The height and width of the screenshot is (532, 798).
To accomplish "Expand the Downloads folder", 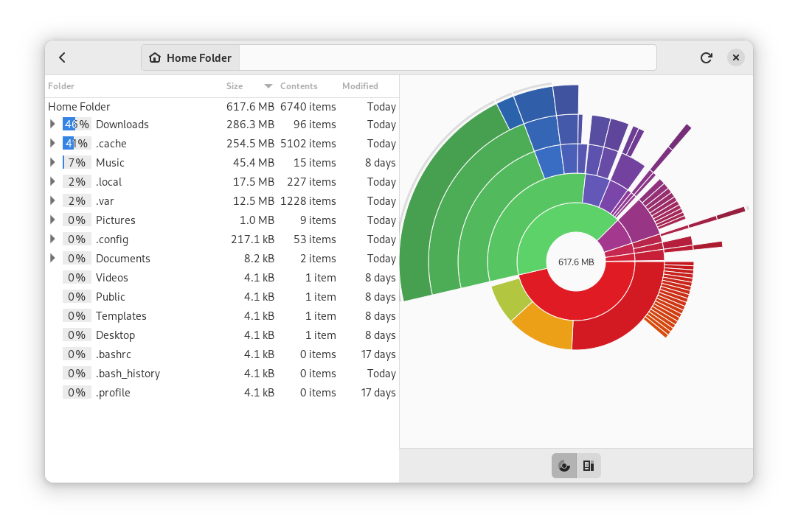I will pos(52,125).
